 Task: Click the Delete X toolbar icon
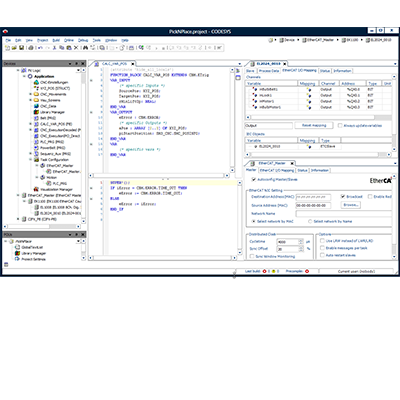[x=76, y=48]
